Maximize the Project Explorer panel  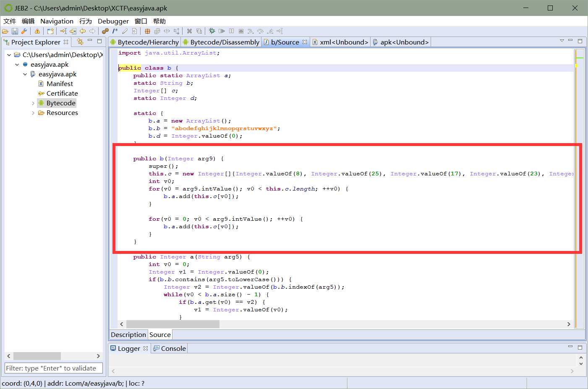[99, 41]
